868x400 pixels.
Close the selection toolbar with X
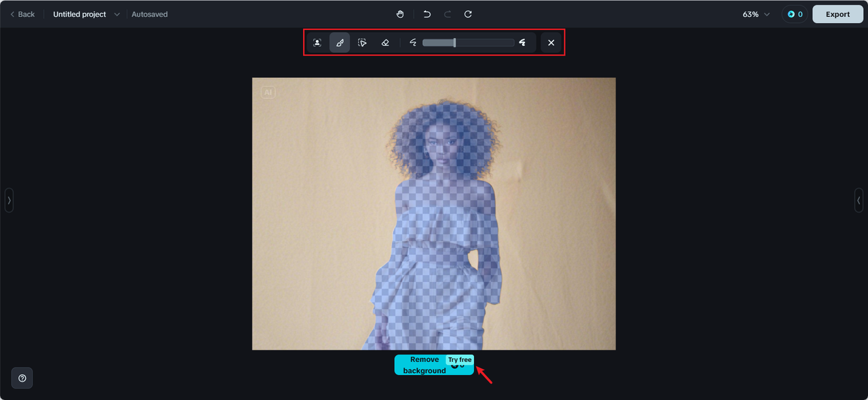tap(551, 43)
